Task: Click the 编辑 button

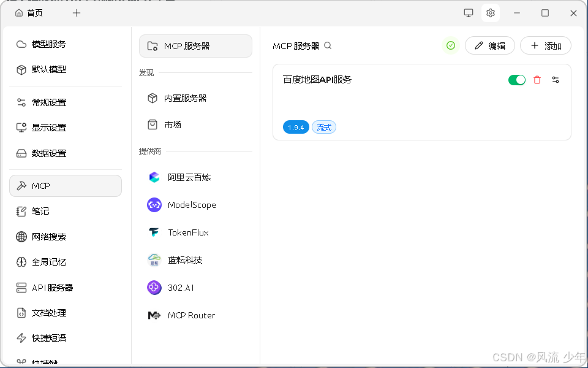Action: coord(489,45)
